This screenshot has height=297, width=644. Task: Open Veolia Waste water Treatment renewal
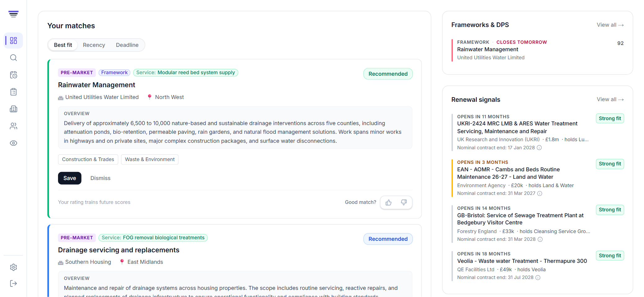(x=522, y=261)
